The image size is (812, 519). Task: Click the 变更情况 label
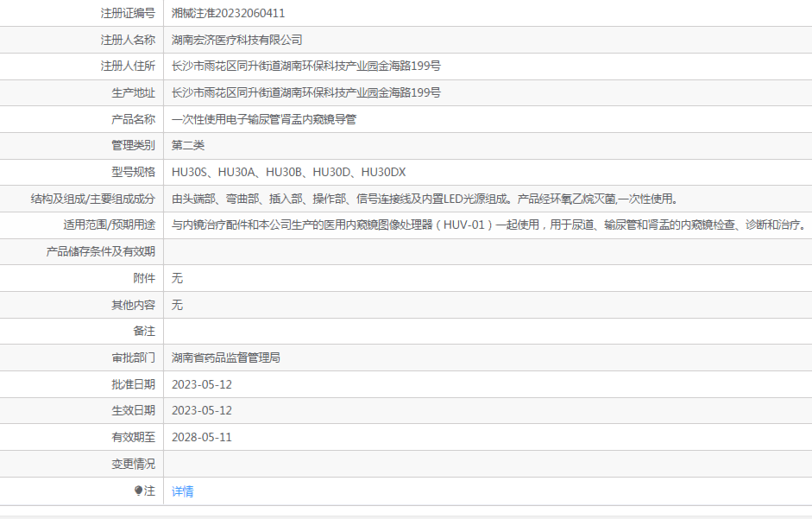134,464
